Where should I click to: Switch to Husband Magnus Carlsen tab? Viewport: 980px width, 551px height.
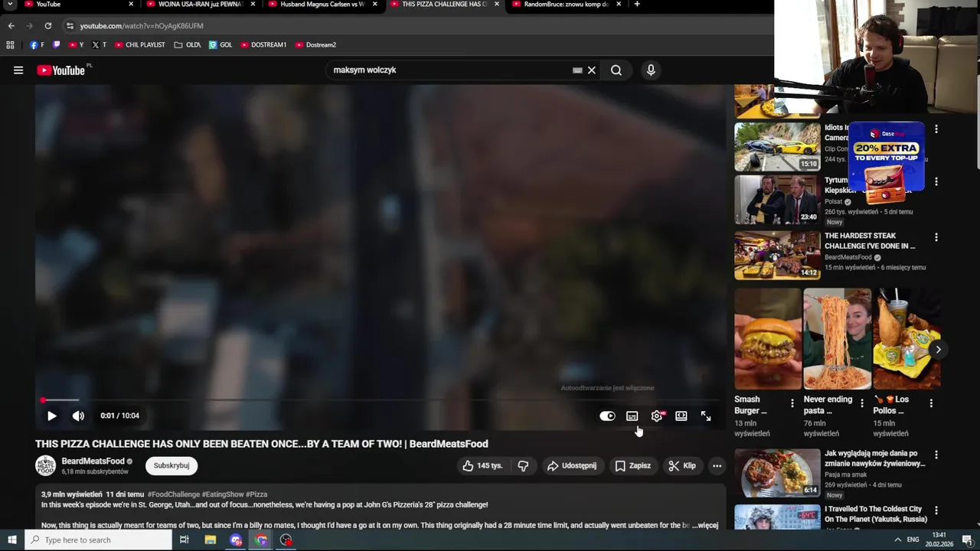[x=322, y=5]
